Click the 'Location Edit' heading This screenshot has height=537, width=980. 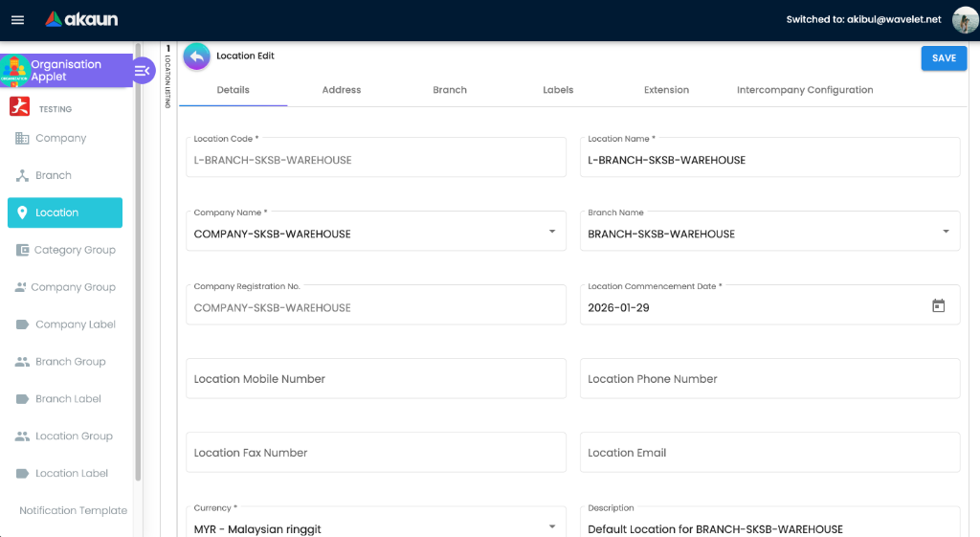tap(245, 56)
